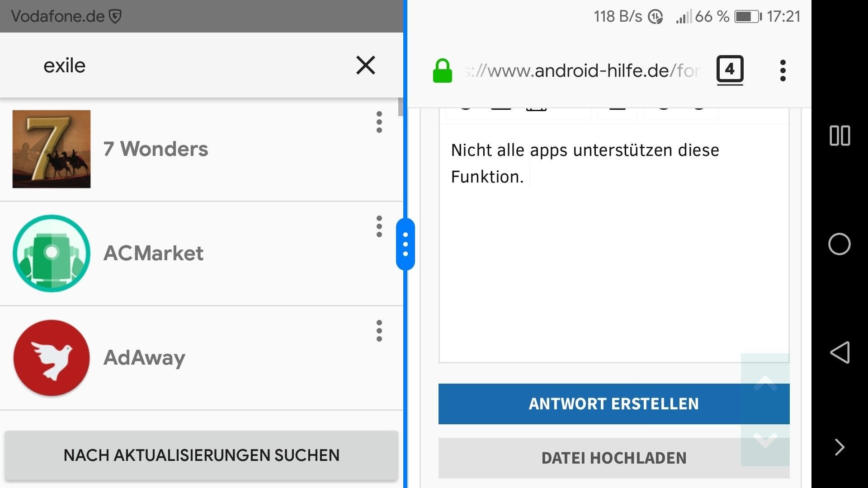Tap the green secure lock icon
868x488 pixels.
(x=442, y=70)
